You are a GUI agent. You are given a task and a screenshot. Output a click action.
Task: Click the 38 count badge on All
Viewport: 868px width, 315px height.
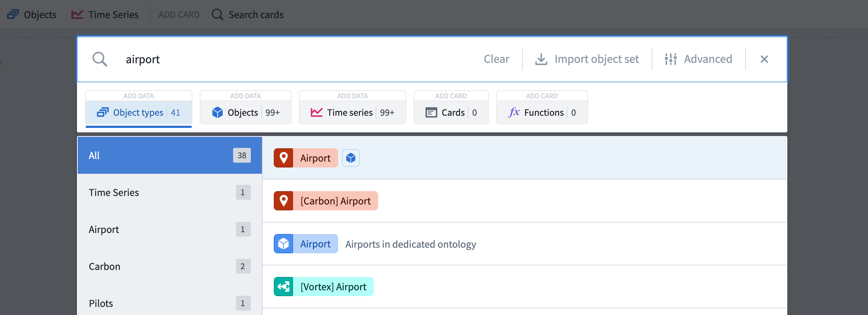[x=242, y=155]
